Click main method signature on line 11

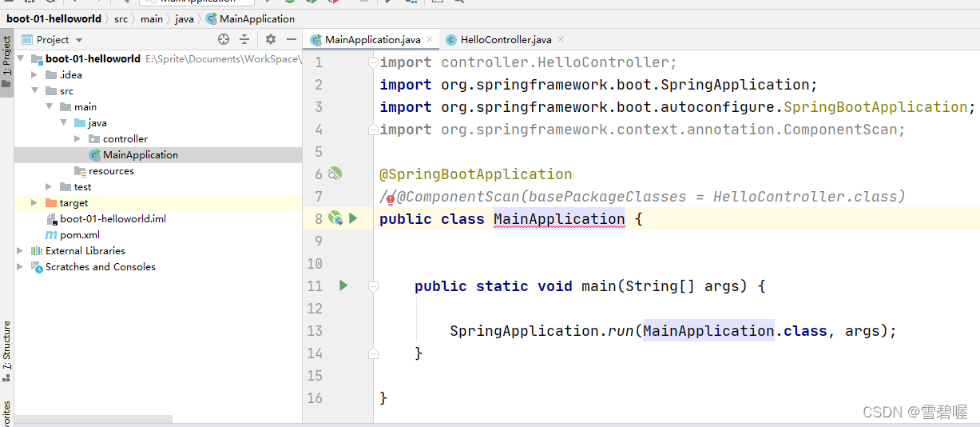point(590,285)
